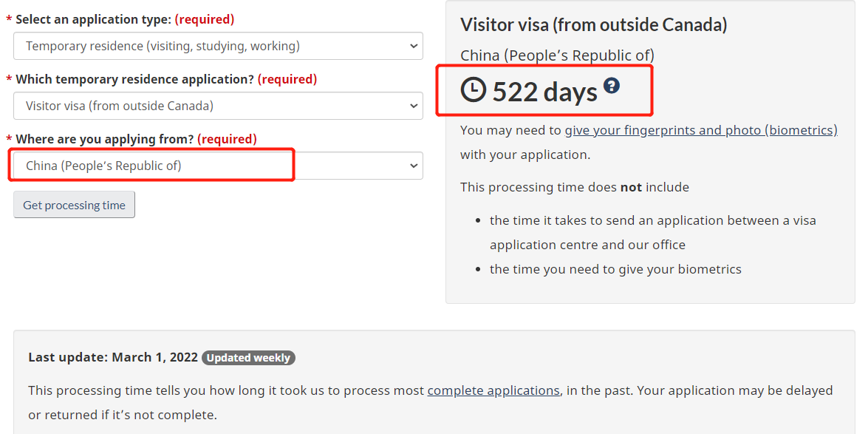Click the "Select an application type" label
Viewport: 868px width, 434px height.
point(94,19)
